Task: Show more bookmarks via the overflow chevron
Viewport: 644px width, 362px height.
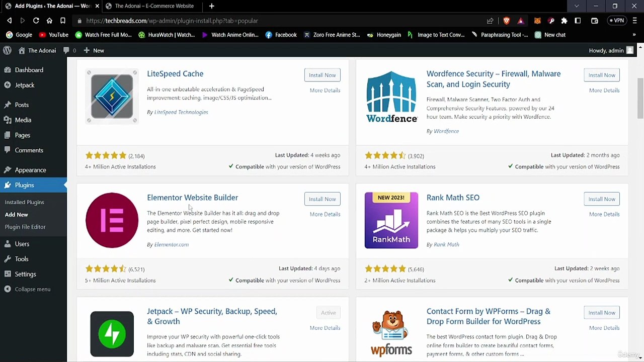Action: tap(634, 35)
